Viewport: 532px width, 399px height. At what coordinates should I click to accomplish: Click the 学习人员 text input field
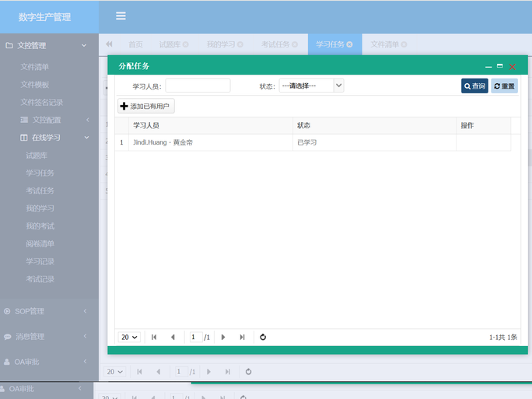pyautogui.click(x=198, y=86)
